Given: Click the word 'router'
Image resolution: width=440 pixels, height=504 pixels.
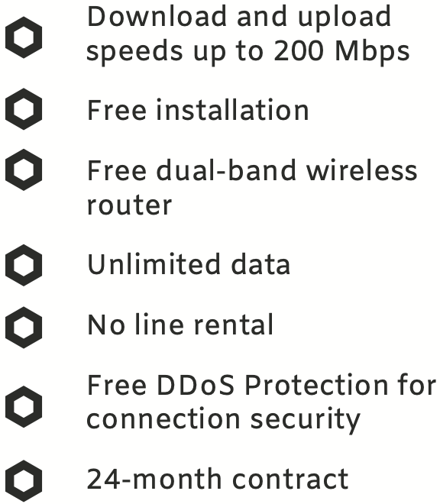Looking at the screenshot, I should pos(130,205).
